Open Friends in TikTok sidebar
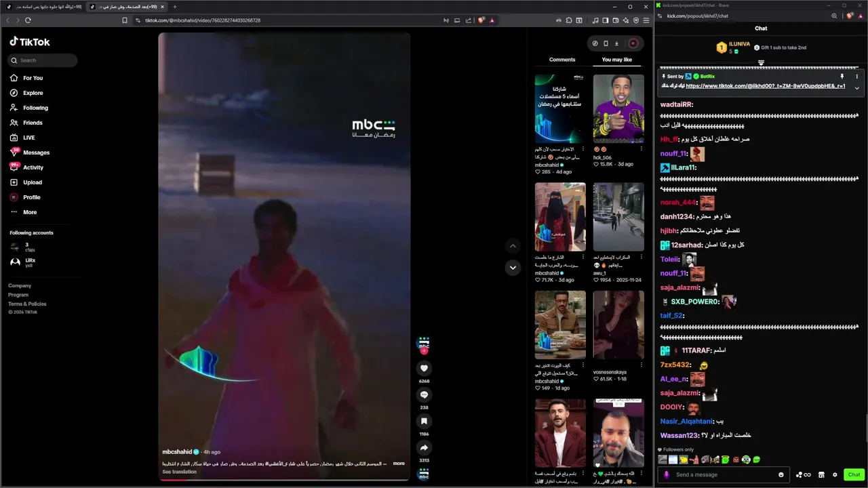This screenshot has height=488, width=868. pyautogui.click(x=33, y=123)
